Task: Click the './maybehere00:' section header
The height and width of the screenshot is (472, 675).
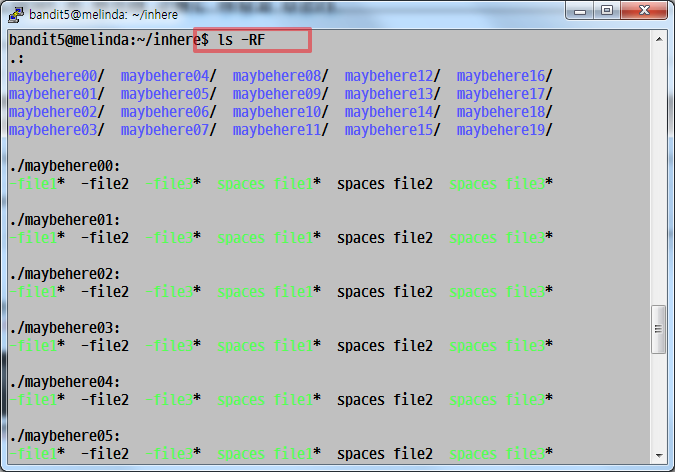Action: coord(65,166)
